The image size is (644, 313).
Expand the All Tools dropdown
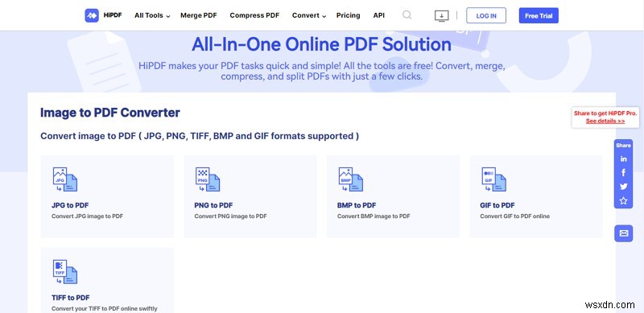click(152, 15)
